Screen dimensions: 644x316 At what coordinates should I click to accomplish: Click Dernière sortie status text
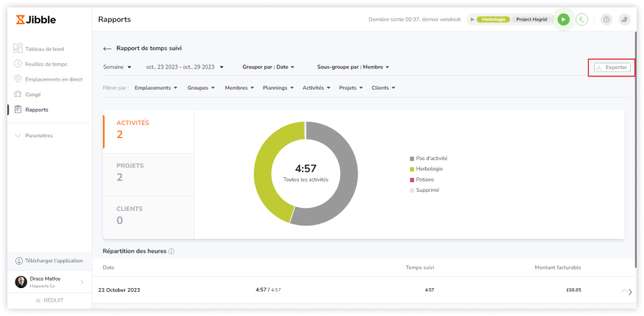coord(414,19)
